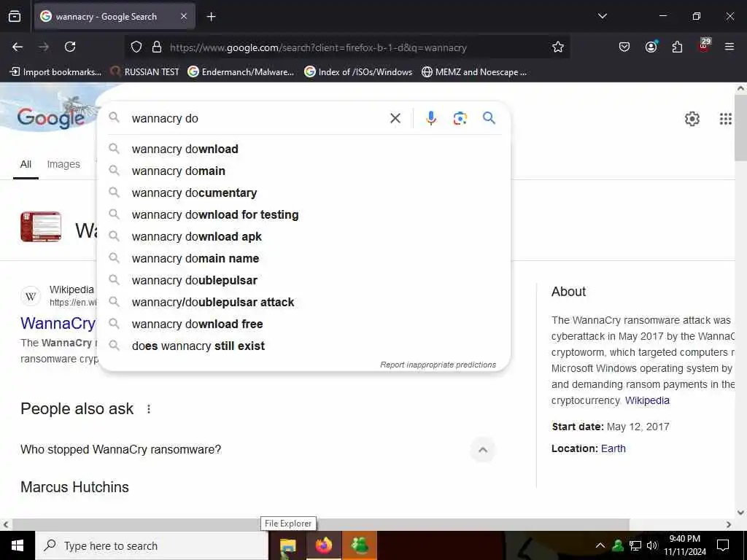Open File Explorer from taskbar
Image resolution: width=747 pixels, height=560 pixels.
pos(287,545)
